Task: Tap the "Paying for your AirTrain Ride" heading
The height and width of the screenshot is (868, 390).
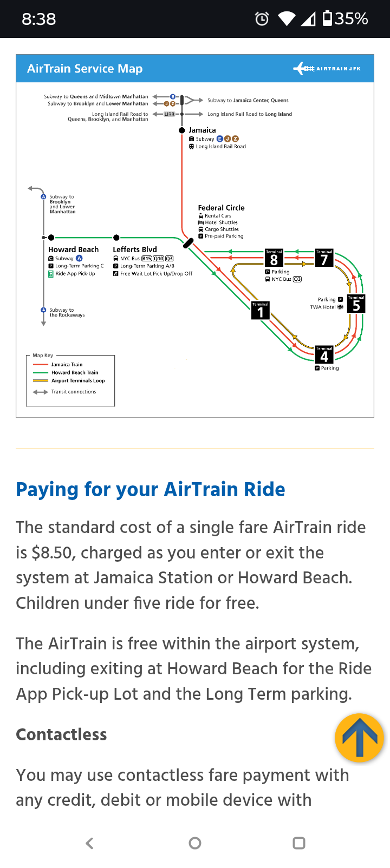Action: 151,489
